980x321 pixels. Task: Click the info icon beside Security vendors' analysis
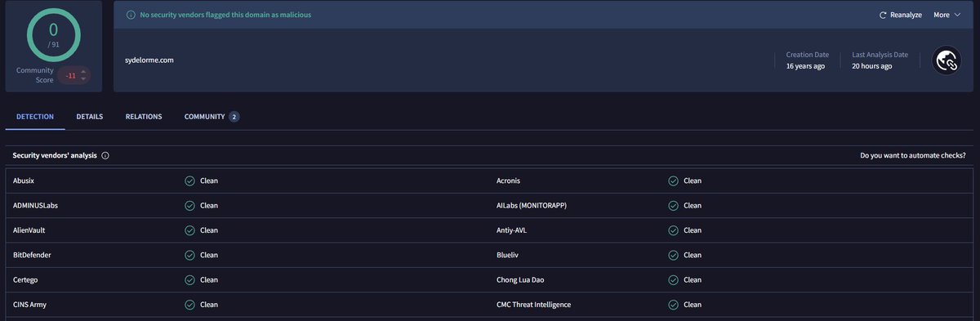coord(105,155)
